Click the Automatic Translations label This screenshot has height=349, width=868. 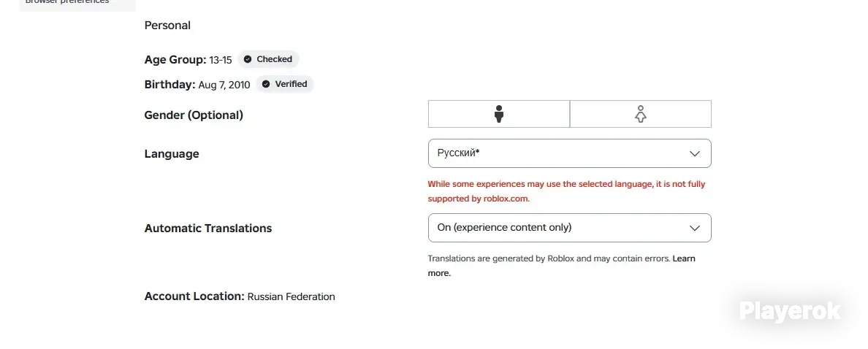point(208,229)
